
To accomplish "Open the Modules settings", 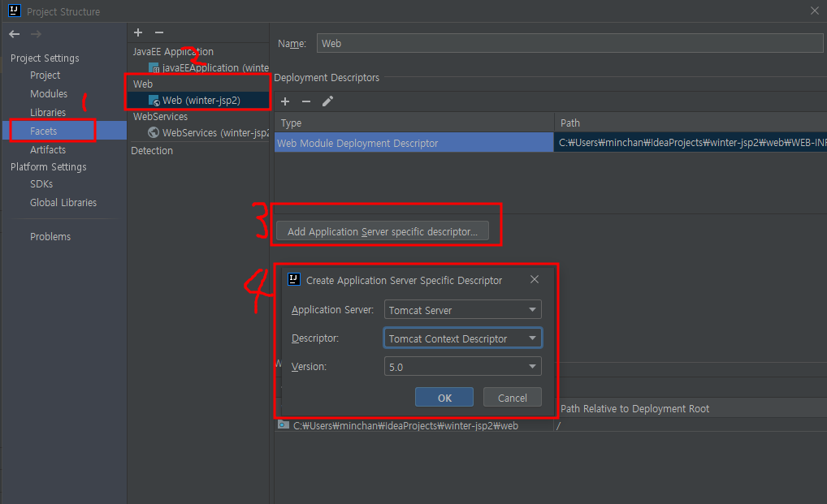I will click(49, 94).
